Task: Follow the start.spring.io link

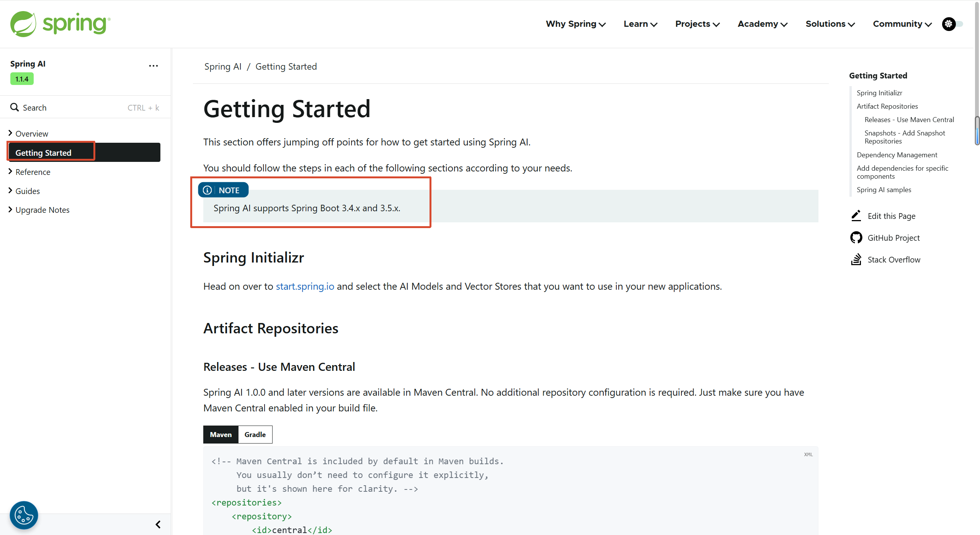Action: (305, 286)
